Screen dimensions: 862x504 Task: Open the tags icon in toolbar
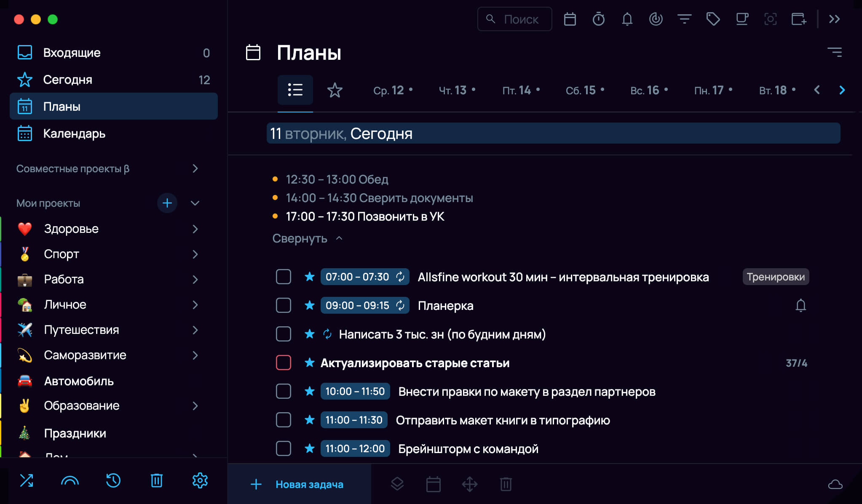[713, 19]
